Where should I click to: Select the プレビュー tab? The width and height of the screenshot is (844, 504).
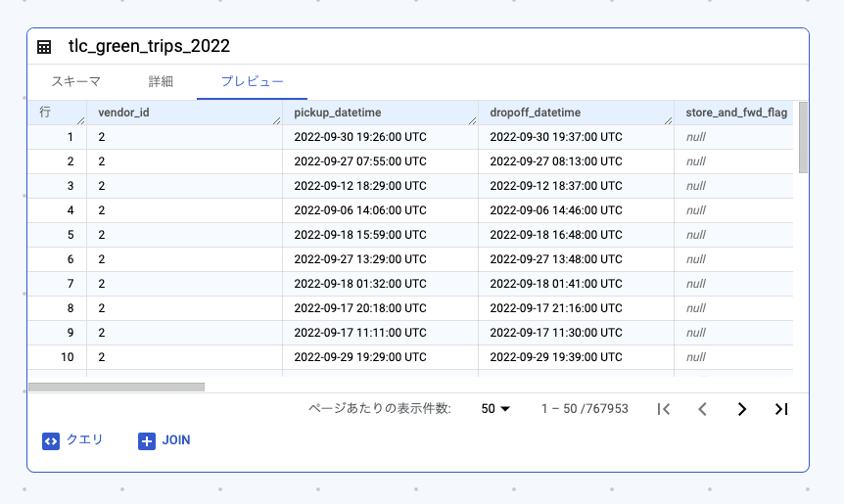click(252, 81)
